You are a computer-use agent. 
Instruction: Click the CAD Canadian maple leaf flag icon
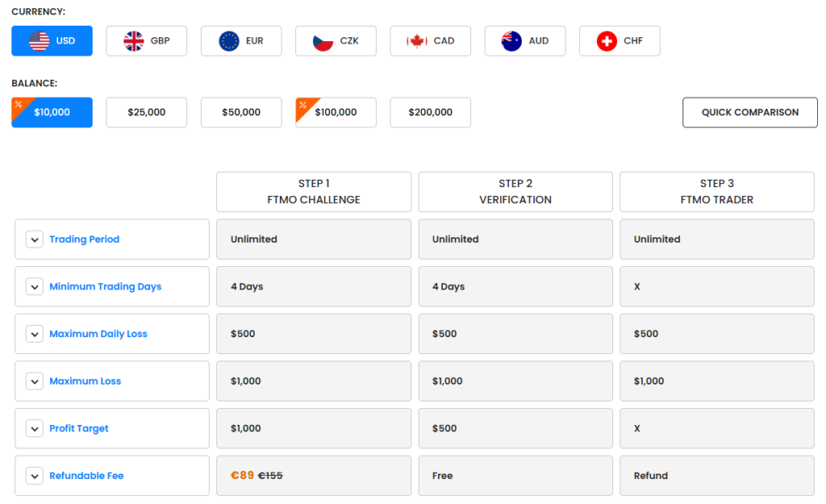[x=415, y=40]
